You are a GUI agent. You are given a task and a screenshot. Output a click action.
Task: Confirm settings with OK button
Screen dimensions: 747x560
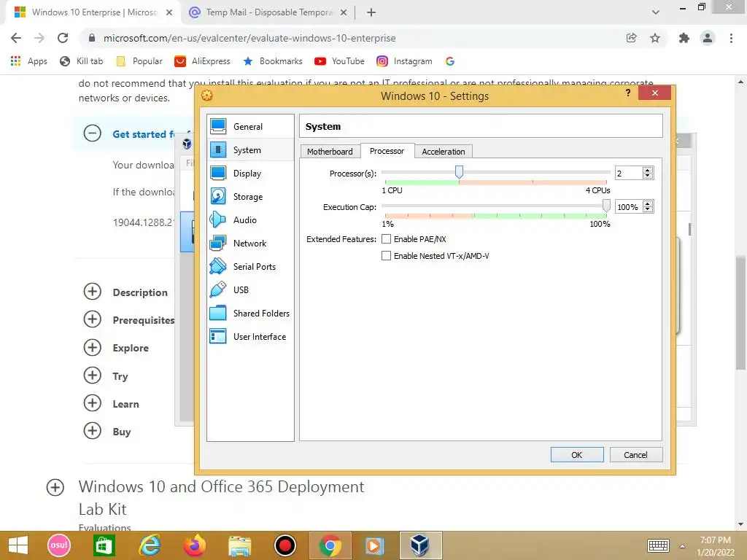coord(577,455)
